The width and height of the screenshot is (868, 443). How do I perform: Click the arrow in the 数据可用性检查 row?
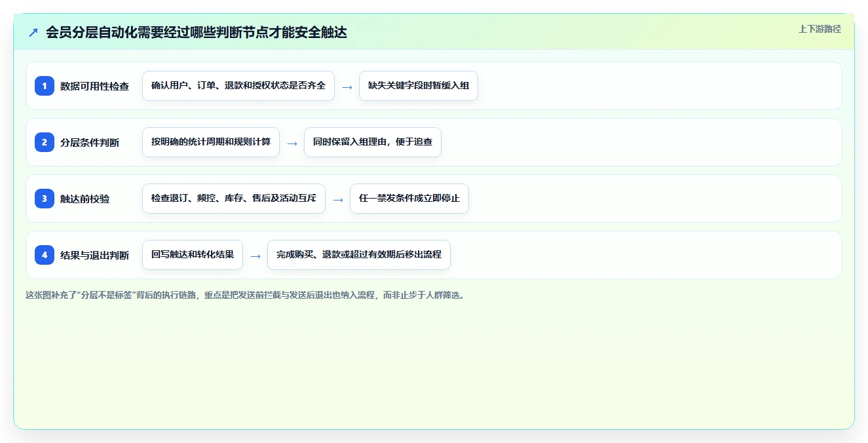347,87
